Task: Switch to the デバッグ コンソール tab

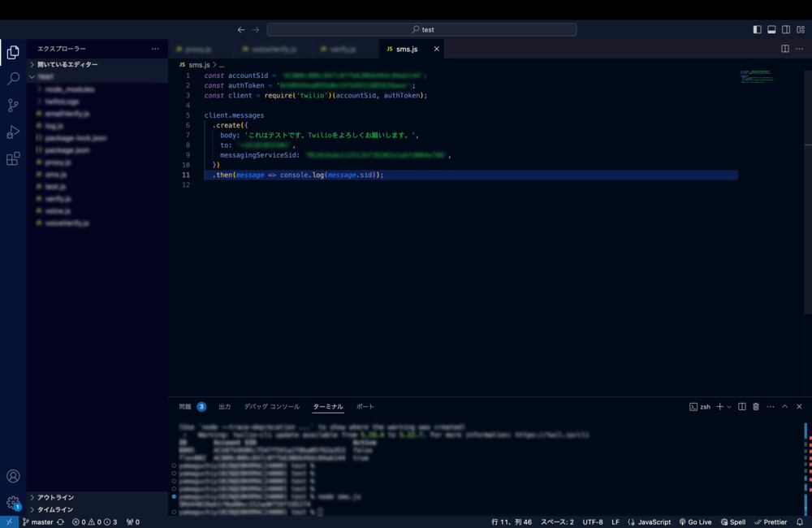Action: (271, 406)
